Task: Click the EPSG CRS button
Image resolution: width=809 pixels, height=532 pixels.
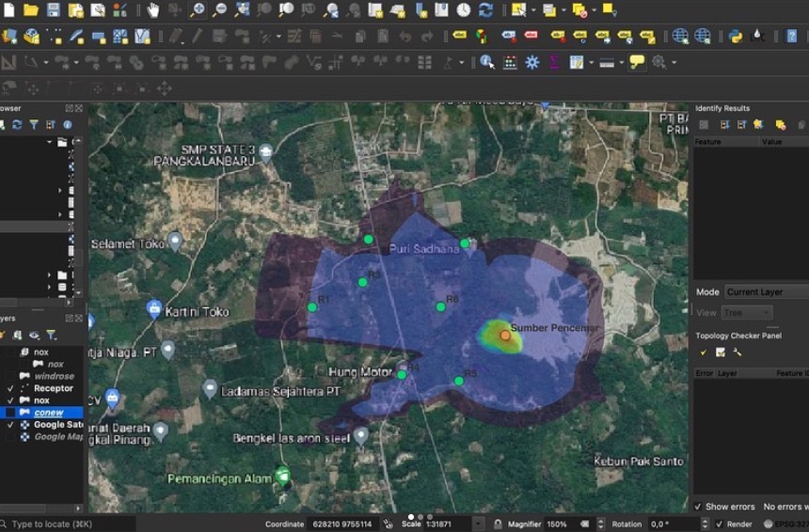Action: 785,524
